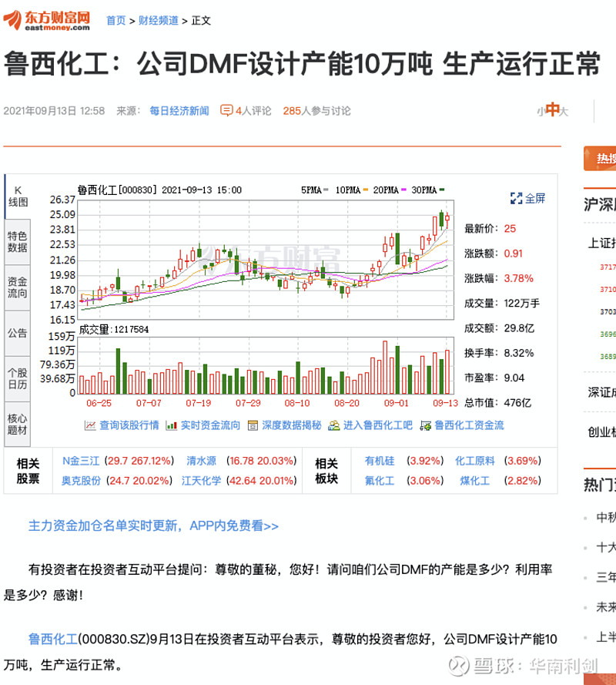Go to 首页 breadcrumb link

pos(115,21)
